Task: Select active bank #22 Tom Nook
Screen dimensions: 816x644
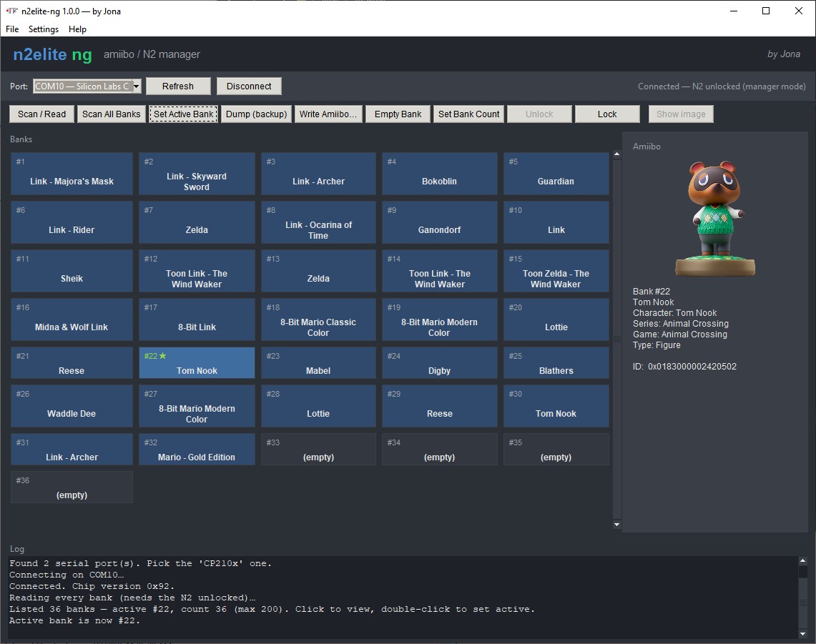Action: pyautogui.click(x=197, y=363)
